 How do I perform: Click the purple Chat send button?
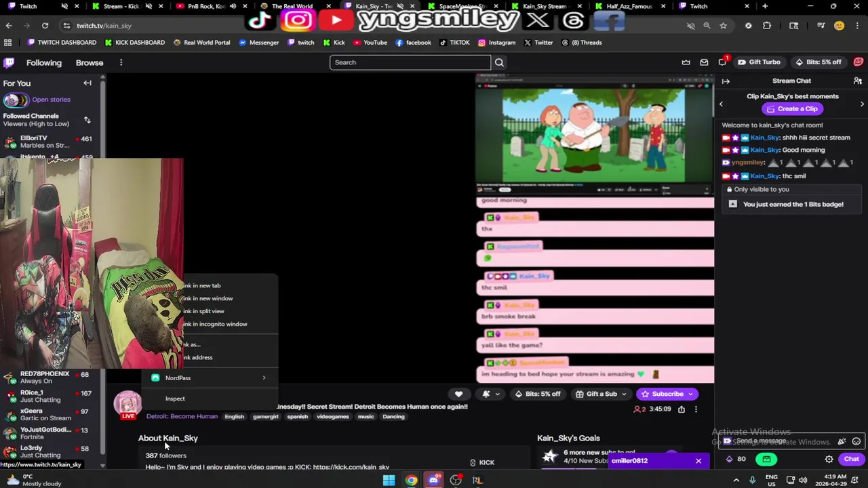click(x=851, y=459)
